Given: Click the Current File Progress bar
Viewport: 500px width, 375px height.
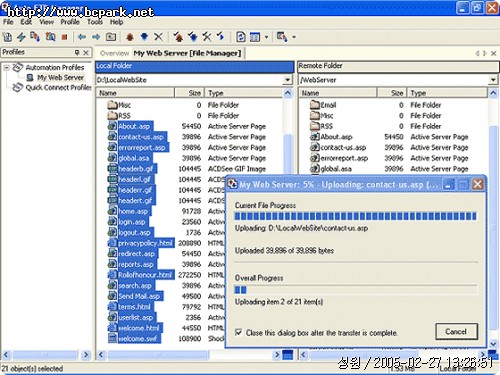Looking at the screenshot, I should click(356, 216).
